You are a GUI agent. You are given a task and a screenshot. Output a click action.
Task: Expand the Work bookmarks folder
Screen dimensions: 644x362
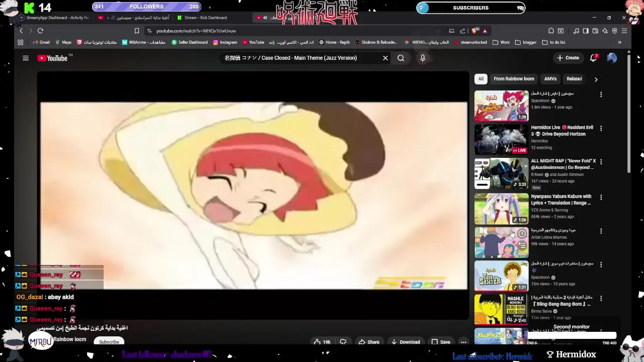pos(501,42)
